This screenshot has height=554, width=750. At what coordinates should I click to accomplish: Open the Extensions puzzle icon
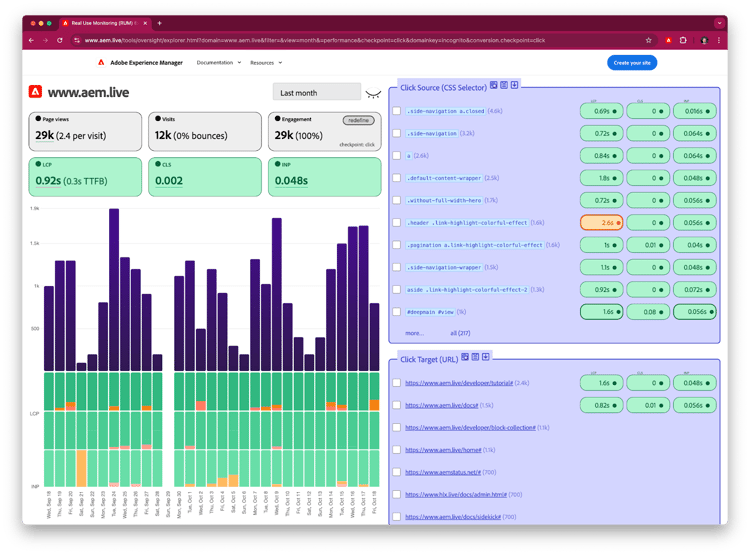(x=683, y=41)
